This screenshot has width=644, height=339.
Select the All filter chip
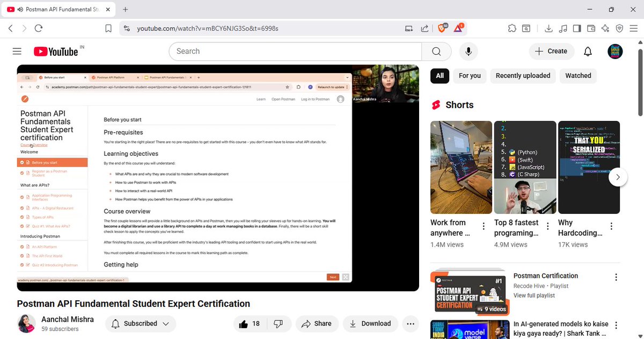(440, 76)
